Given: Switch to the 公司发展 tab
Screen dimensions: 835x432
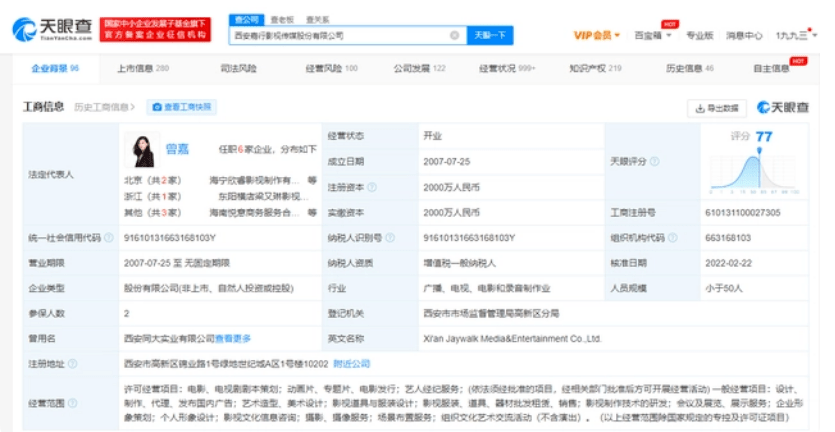Looking at the screenshot, I should coord(419,68).
